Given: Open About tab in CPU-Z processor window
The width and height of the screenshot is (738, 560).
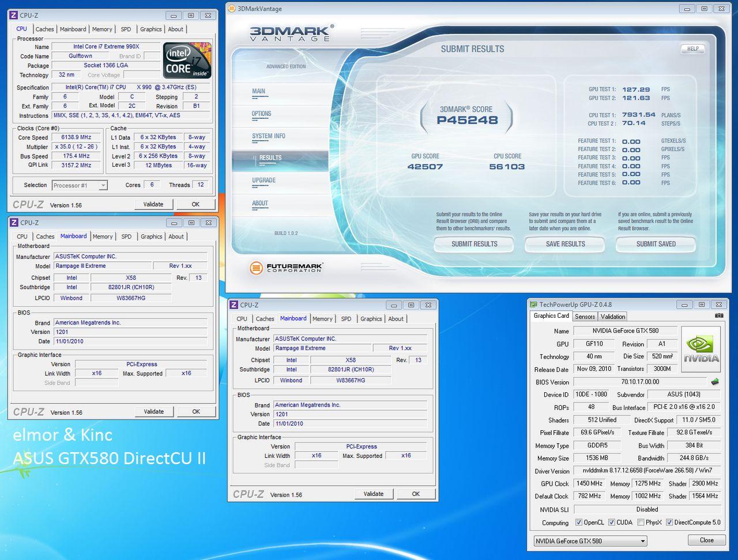Looking at the screenshot, I should click(176, 29).
